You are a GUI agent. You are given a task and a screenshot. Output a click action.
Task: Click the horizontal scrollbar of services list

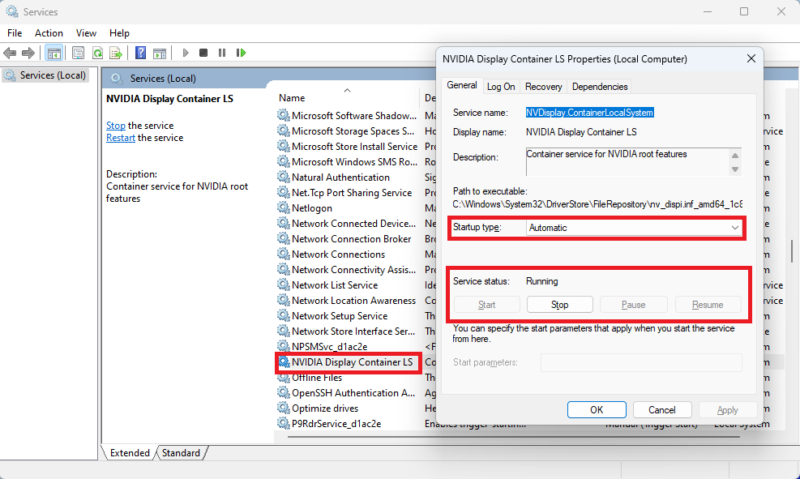(513, 437)
